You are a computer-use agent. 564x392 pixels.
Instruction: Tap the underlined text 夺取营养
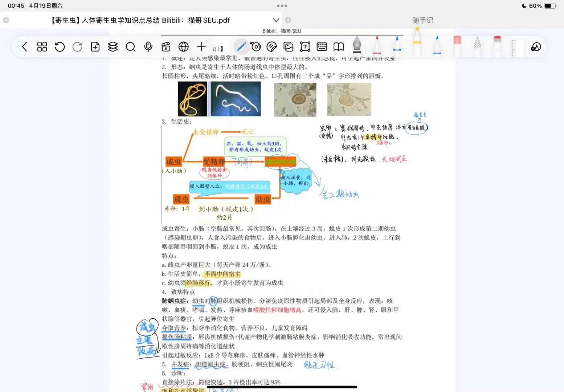174,328
